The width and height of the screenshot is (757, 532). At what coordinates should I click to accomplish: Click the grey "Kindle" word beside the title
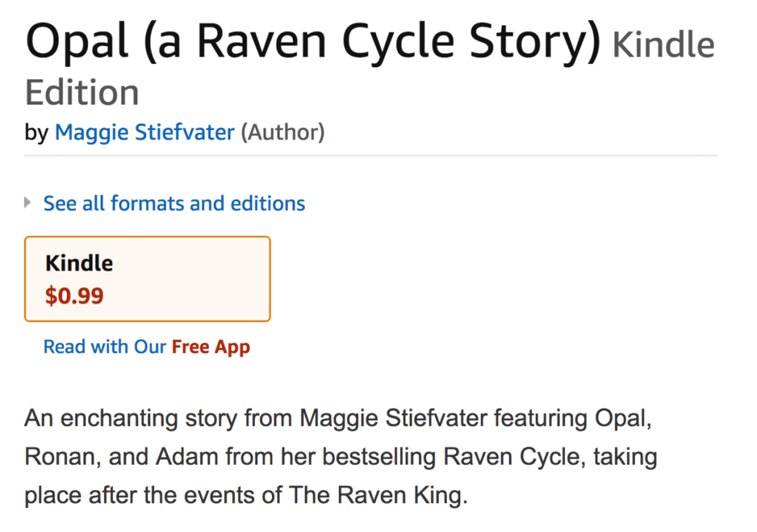pyautogui.click(x=663, y=45)
